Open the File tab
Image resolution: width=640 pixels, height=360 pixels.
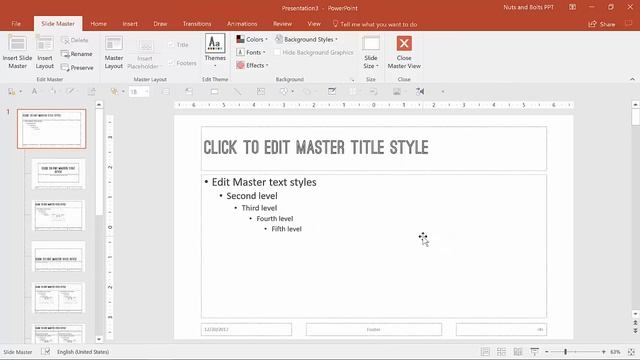click(16, 24)
